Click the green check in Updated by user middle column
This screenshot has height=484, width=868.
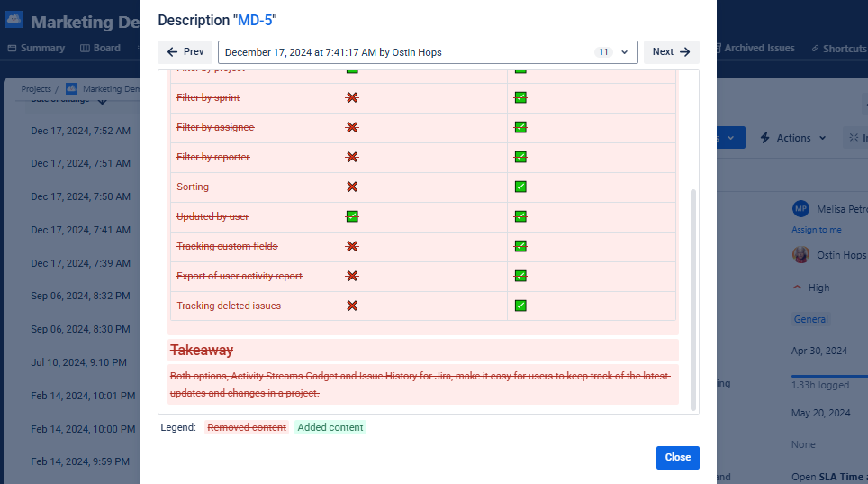pyautogui.click(x=352, y=216)
